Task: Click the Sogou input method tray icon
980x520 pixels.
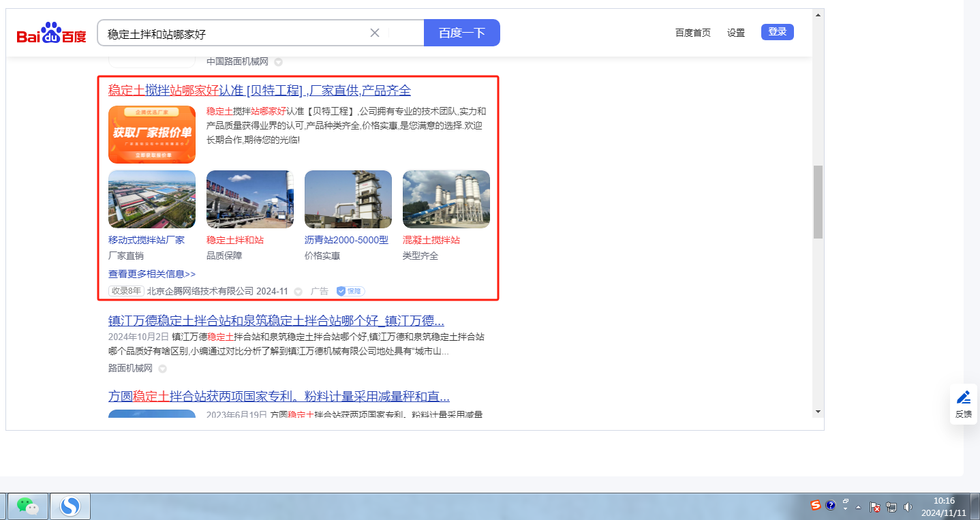Action: click(x=816, y=506)
